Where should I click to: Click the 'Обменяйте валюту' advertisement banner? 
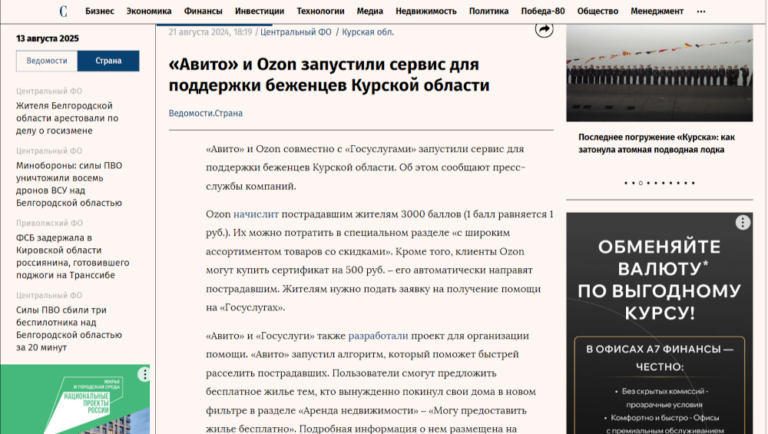659,323
